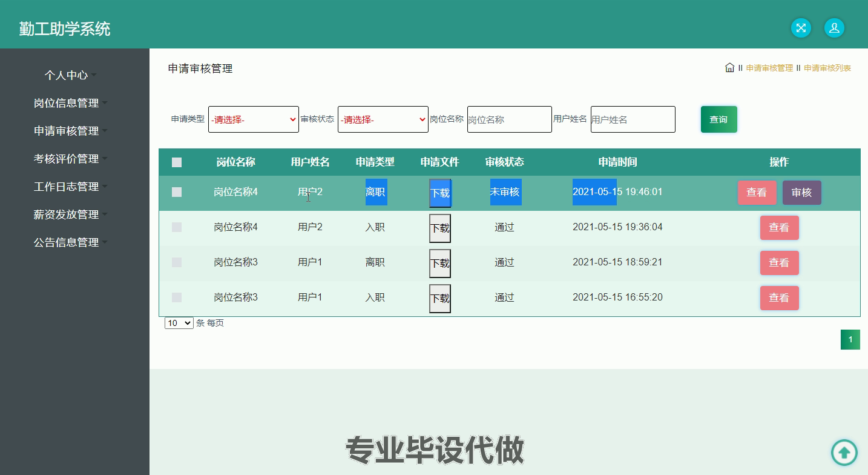The image size is (868, 475).
Task: Expand 申请审核管理 sidebar menu
Action: point(70,131)
